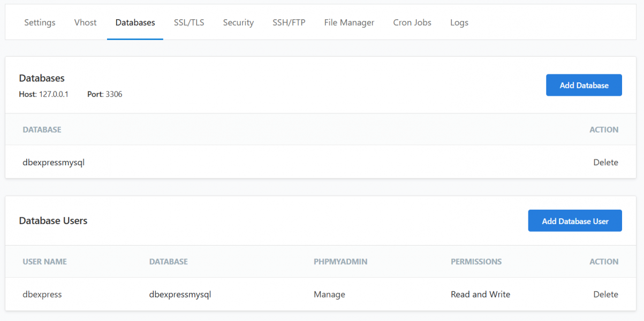
Task: Go to the SSL/TLS tab
Action: click(x=189, y=22)
